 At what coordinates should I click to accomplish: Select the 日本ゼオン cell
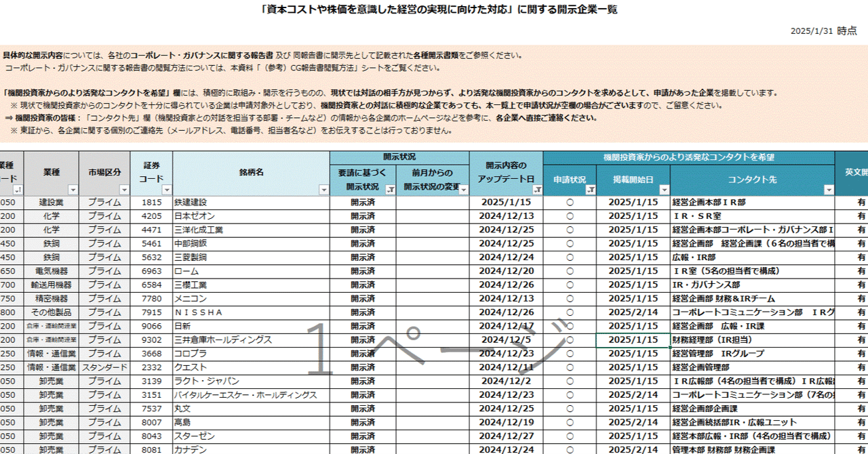251,216
